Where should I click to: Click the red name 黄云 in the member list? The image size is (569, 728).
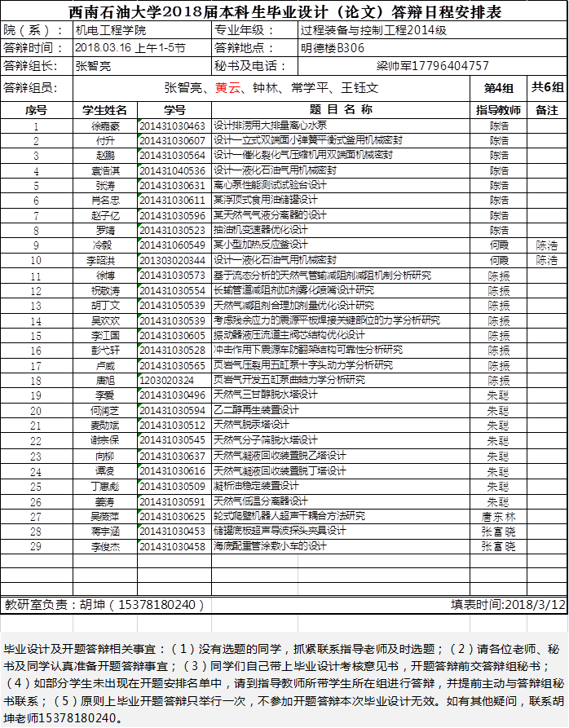228,88
